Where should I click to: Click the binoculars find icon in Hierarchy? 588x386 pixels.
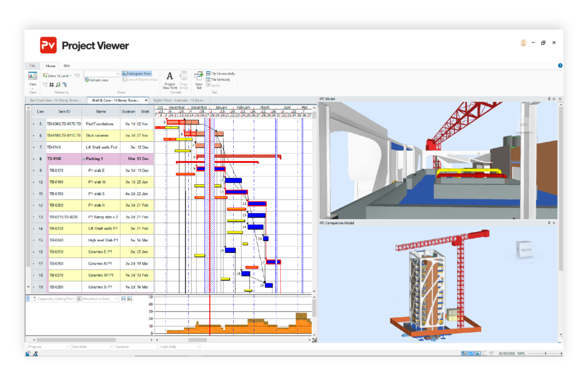51,85
